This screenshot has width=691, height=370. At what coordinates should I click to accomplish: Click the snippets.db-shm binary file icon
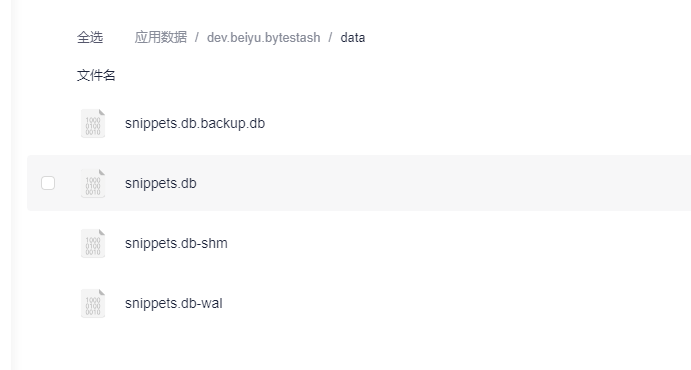pyautogui.click(x=93, y=243)
